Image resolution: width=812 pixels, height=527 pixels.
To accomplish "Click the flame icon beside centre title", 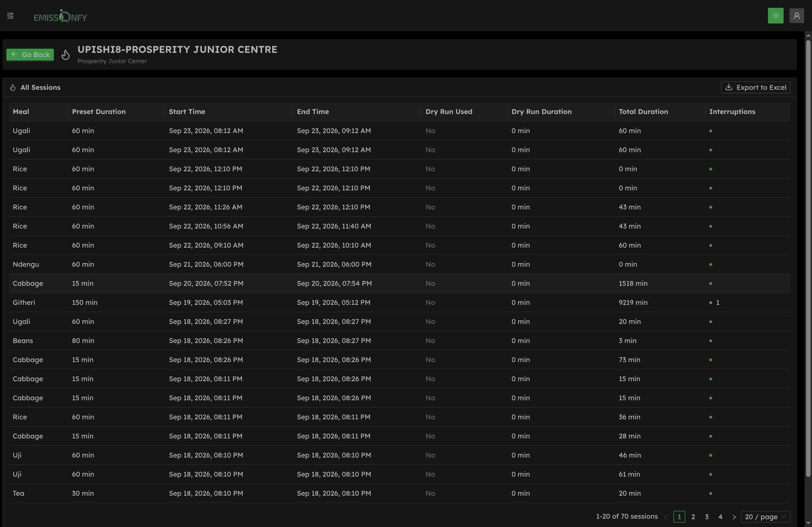I will point(66,55).
